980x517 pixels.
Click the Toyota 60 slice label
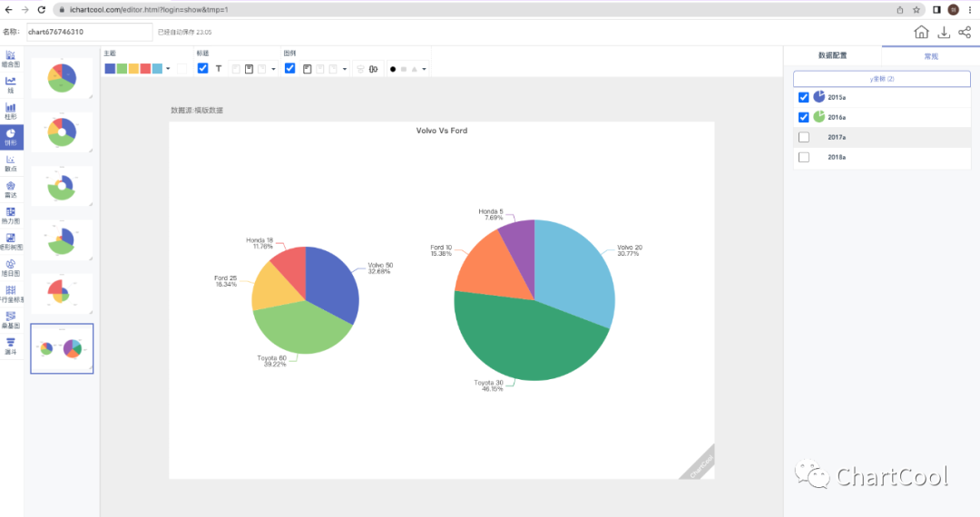pyautogui.click(x=272, y=361)
